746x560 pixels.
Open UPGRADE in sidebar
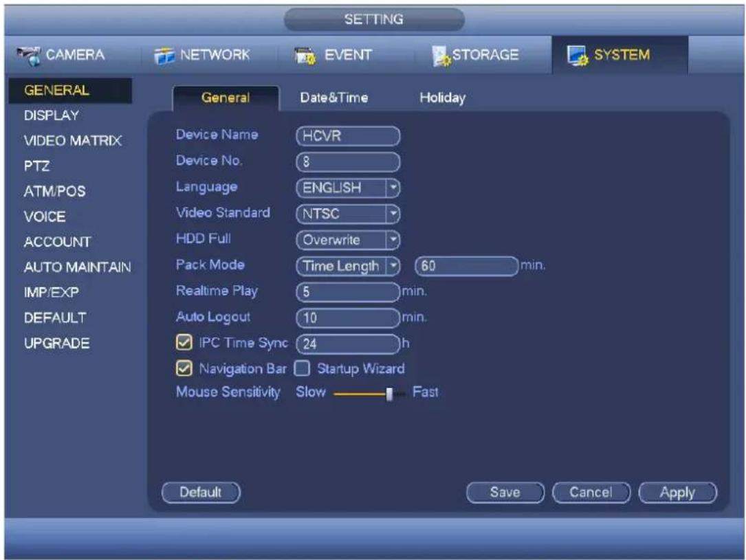point(56,344)
